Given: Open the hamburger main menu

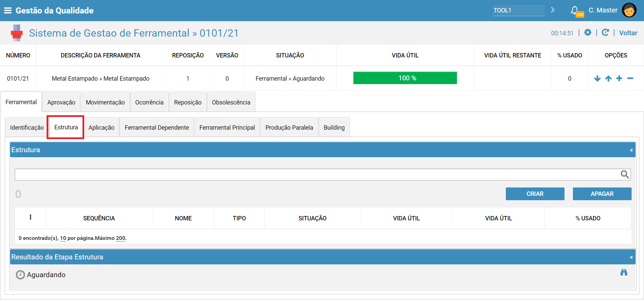Looking at the screenshot, I should point(8,10).
